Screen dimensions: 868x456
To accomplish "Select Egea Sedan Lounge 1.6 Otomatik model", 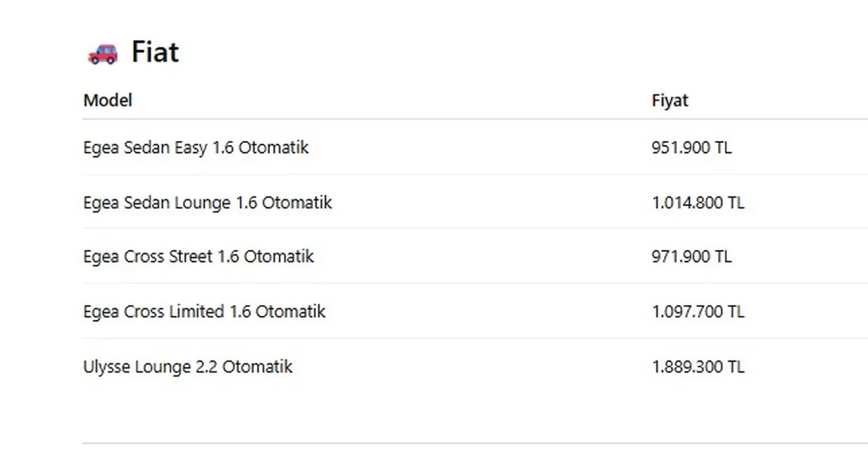I will coord(208,202).
